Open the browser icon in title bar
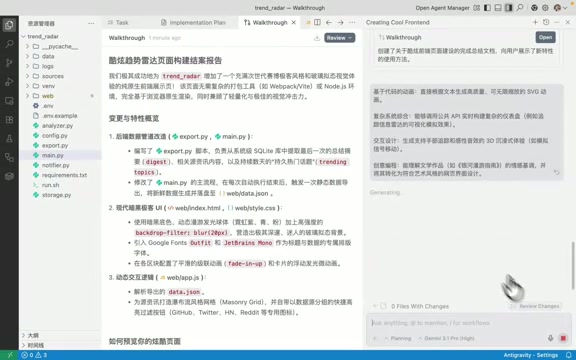The width and height of the screenshot is (576, 360). (x=534, y=8)
